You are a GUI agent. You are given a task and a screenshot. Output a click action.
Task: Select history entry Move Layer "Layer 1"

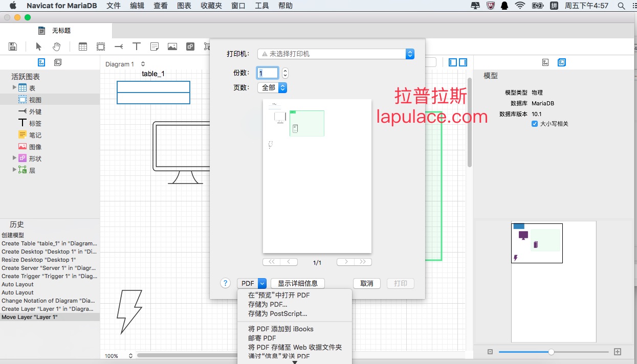coord(50,317)
